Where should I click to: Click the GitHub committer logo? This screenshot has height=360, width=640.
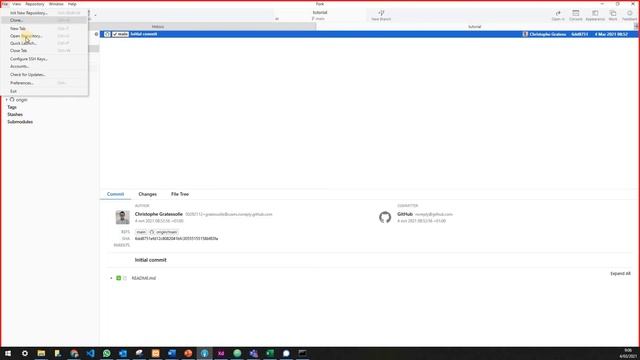pyautogui.click(x=385, y=217)
